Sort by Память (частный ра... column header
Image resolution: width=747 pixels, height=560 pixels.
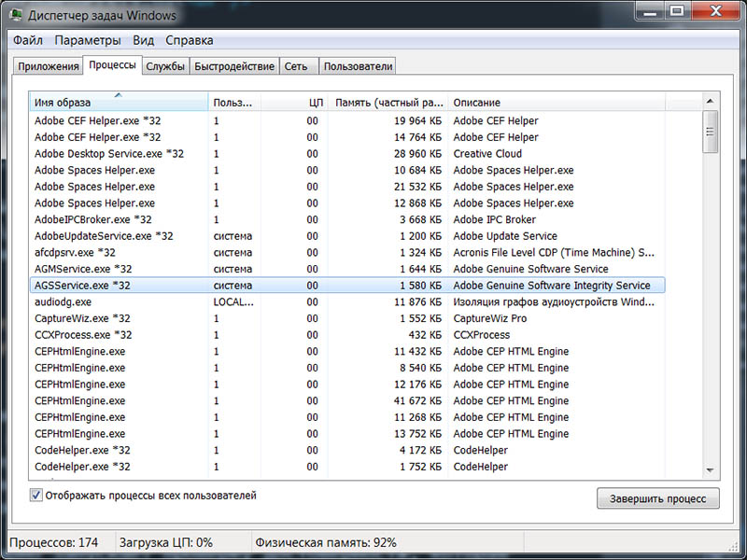click(388, 102)
